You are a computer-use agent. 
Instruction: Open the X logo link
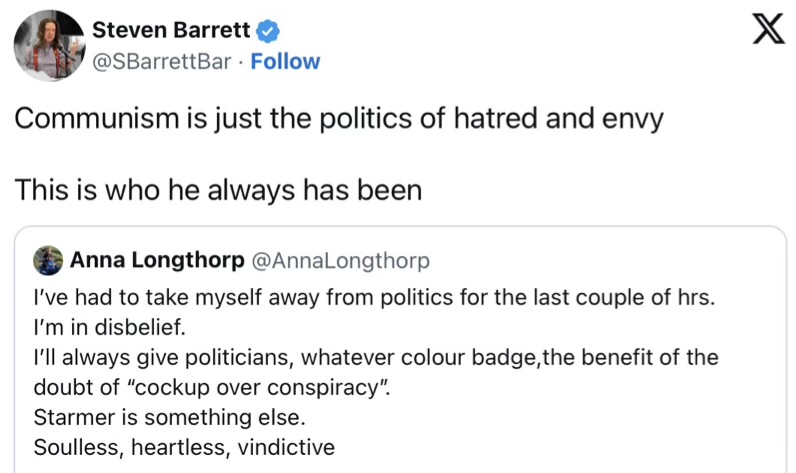point(766,35)
